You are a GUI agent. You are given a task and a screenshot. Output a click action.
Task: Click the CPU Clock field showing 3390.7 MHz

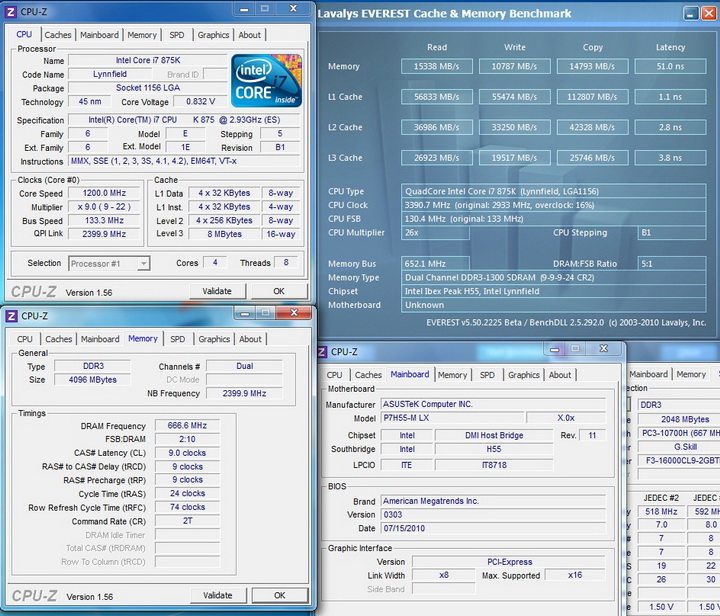click(553, 205)
